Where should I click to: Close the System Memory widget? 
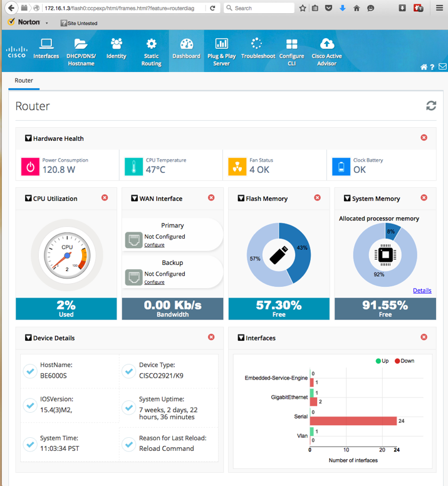[x=424, y=197]
